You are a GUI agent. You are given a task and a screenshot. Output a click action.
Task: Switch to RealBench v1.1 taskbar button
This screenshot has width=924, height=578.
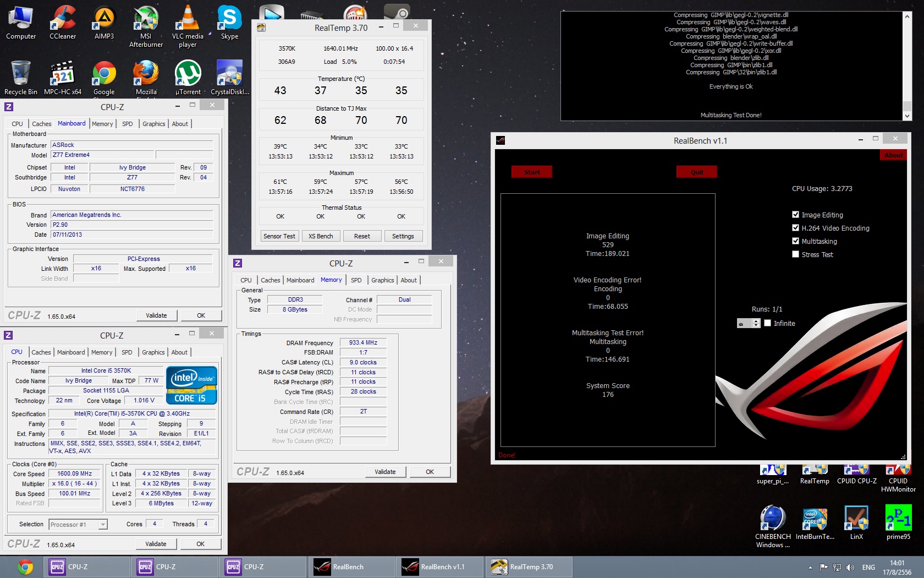click(x=440, y=567)
